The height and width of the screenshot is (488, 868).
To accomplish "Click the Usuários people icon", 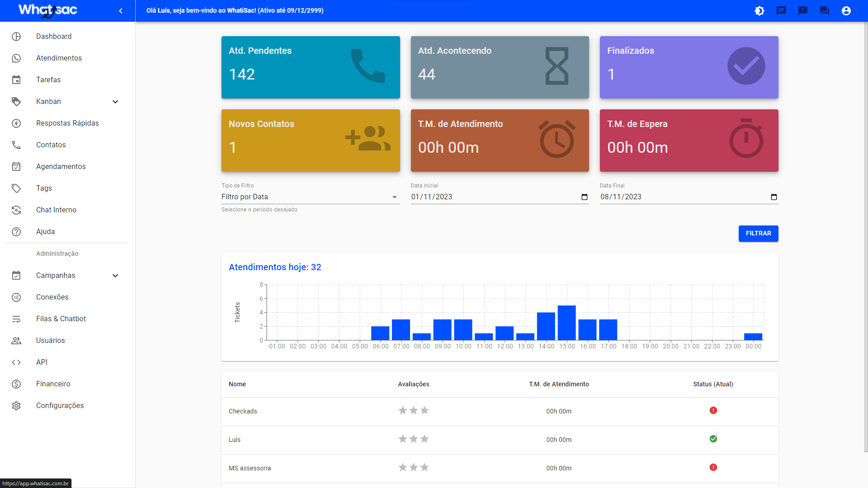I will [16, 341].
